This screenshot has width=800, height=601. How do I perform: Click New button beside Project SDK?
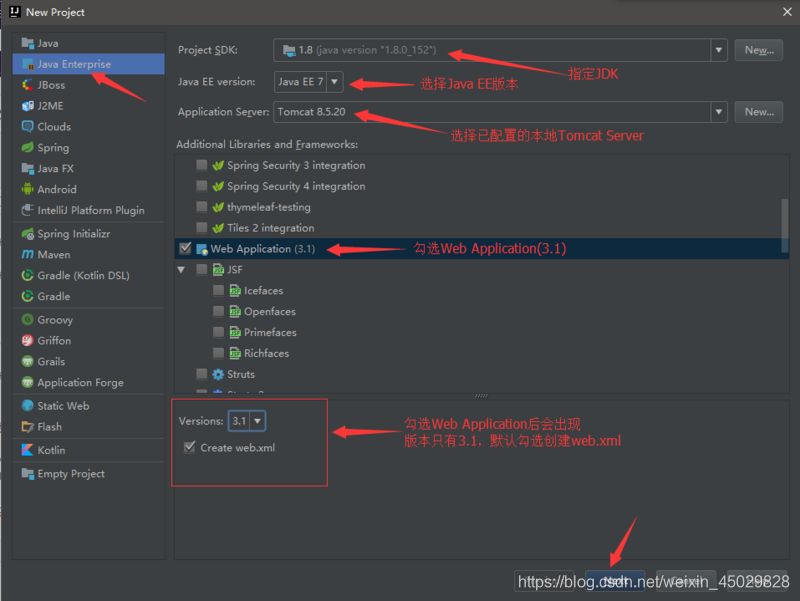tap(759, 50)
